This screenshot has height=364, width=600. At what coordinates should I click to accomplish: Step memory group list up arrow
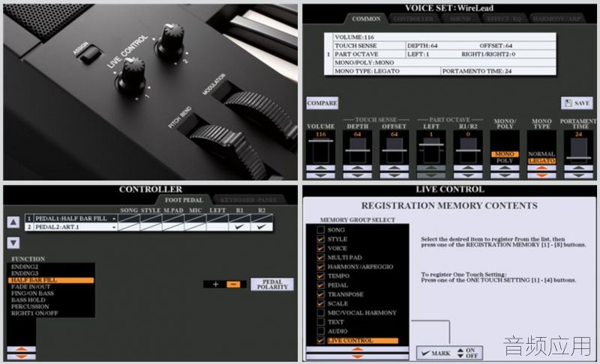pos(358,349)
